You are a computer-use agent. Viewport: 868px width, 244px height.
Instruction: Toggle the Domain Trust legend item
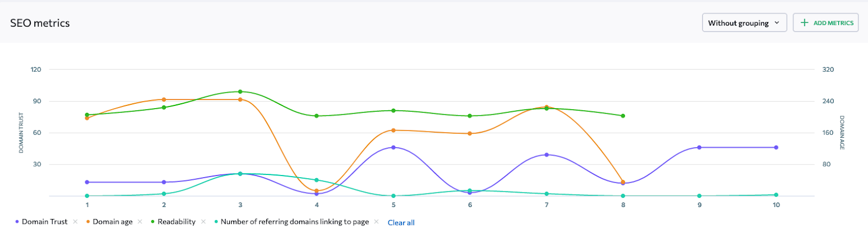(x=44, y=222)
